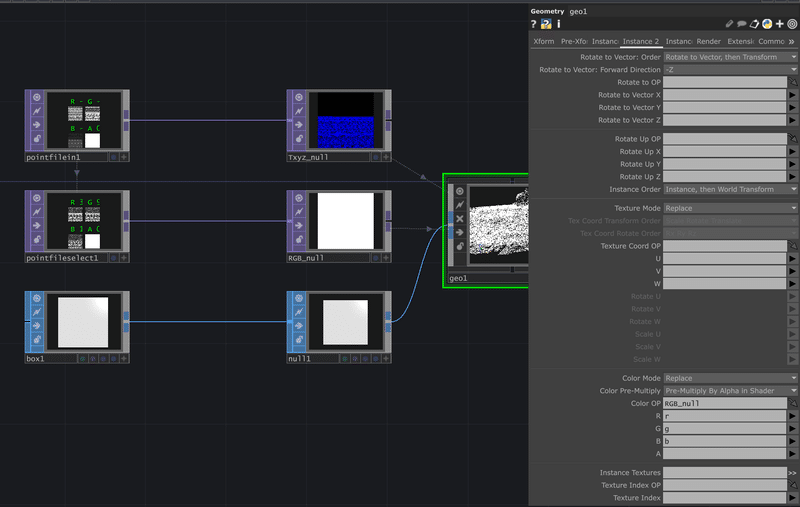The width and height of the screenshot is (800, 507).
Task: Toggle bypass flag on Txyz_null node
Action: click(299, 111)
